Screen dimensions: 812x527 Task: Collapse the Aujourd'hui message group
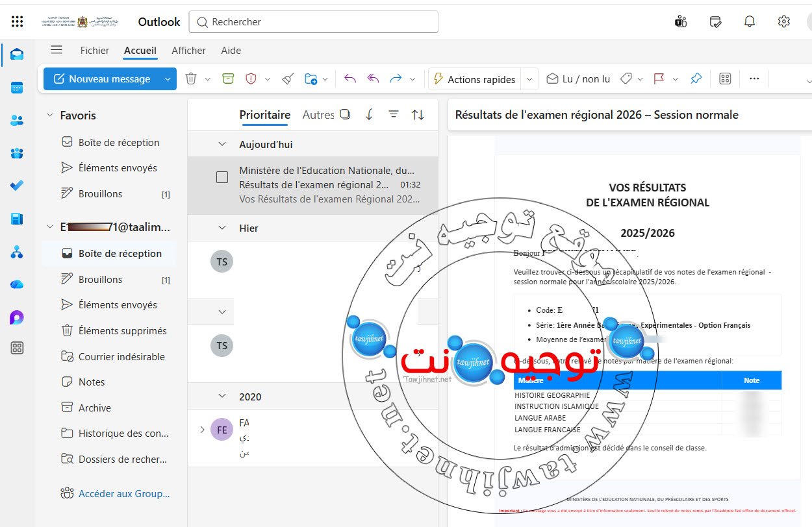(x=222, y=144)
